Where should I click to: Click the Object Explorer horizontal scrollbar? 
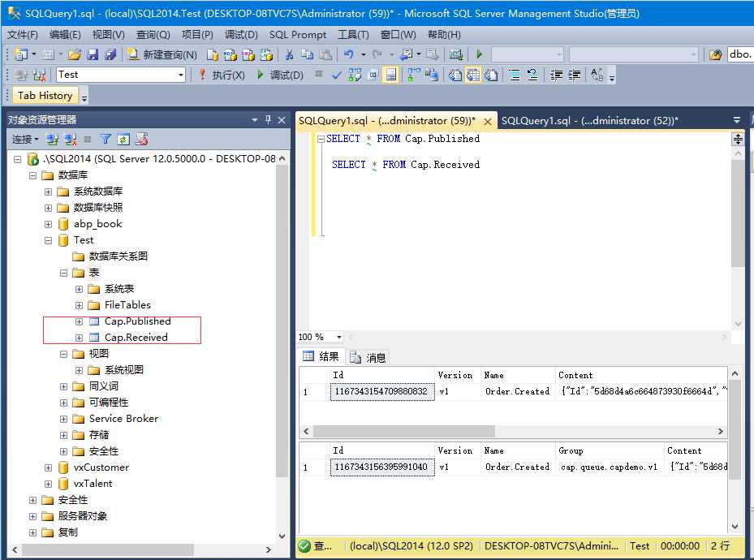[108, 549]
